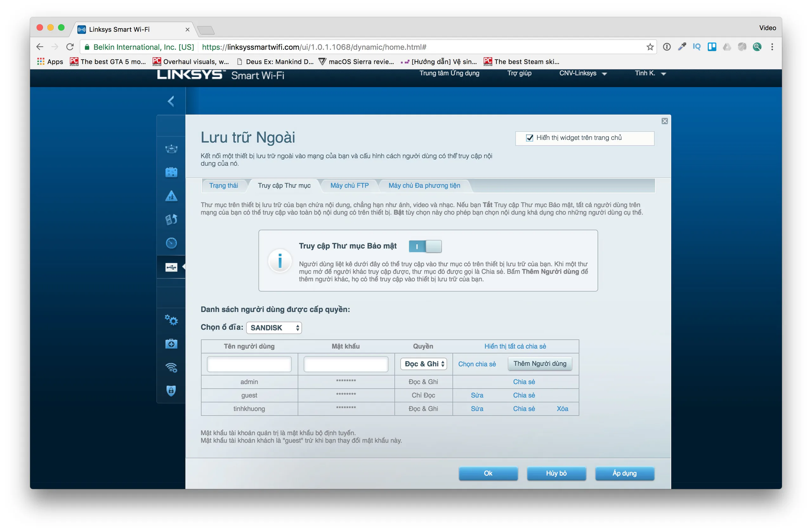Open the SANDISK drive dropdown
Image resolution: width=812 pixels, height=532 pixels.
(274, 328)
